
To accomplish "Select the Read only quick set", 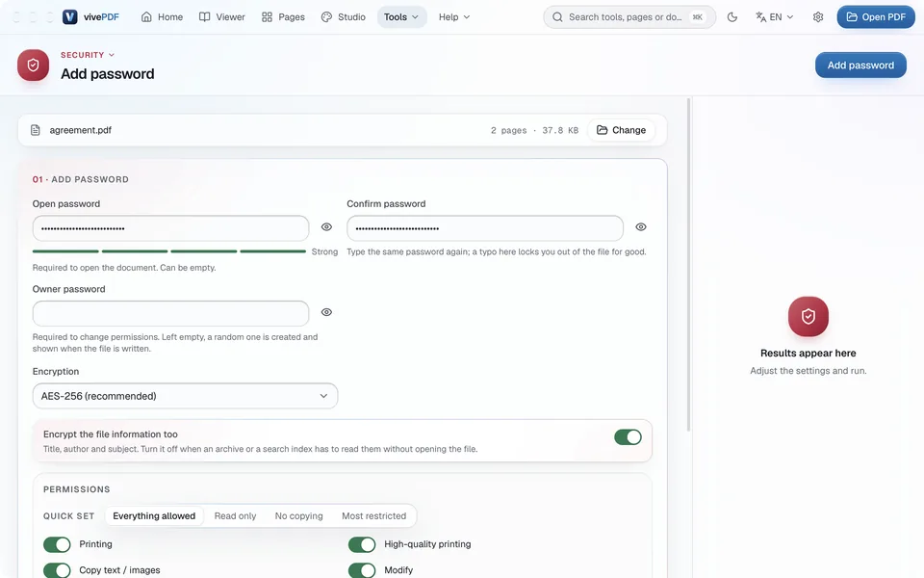I will [x=235, y=516].
